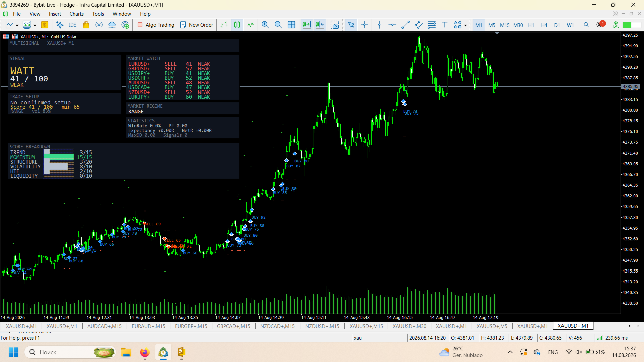Open the Tools menu
Screen dimensions: 644x362
click(98, 14)
